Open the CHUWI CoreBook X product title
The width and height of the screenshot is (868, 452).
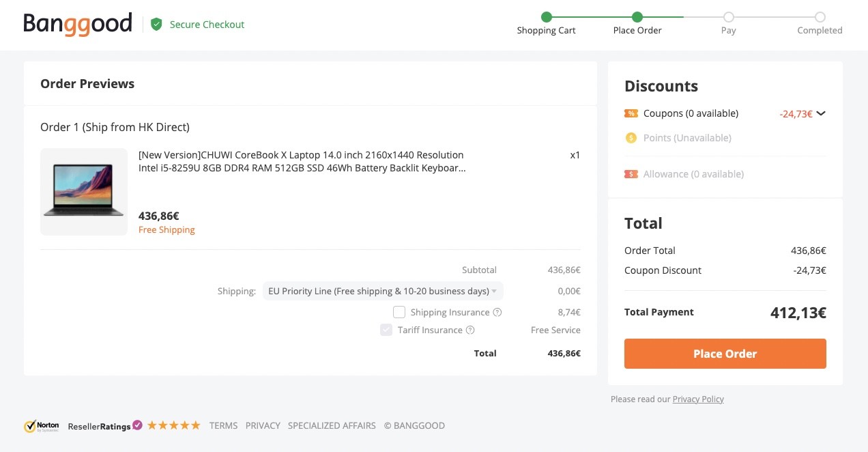pos(302,162)
